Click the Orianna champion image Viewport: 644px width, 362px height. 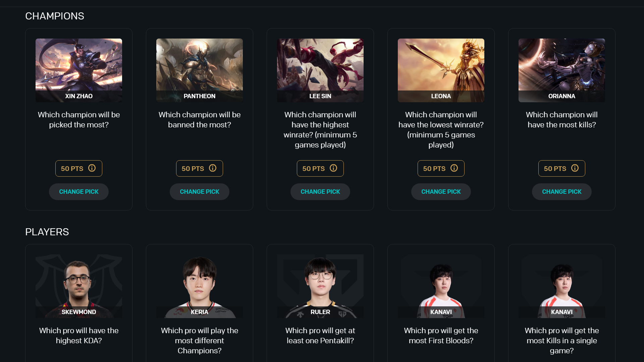[x=562, y=70]
